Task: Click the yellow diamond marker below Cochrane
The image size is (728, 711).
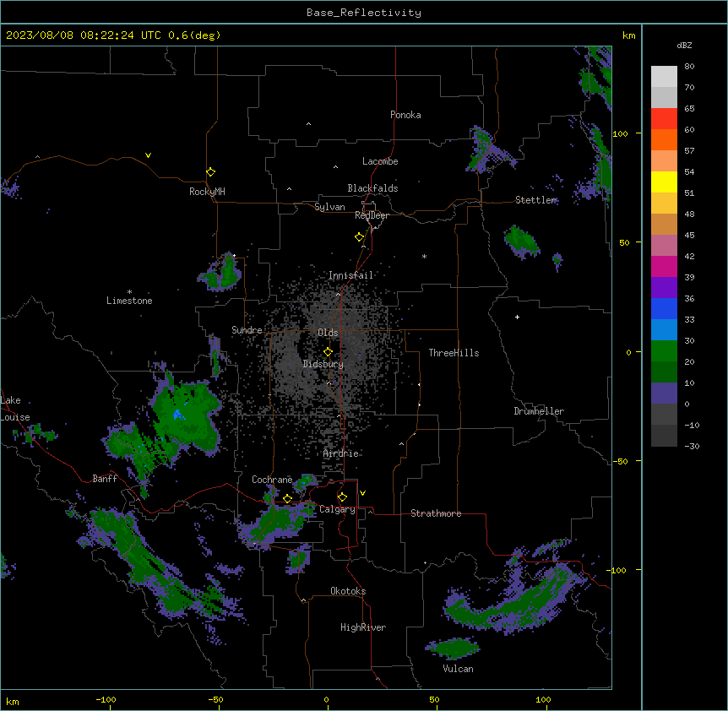Action: coord(287,499)
